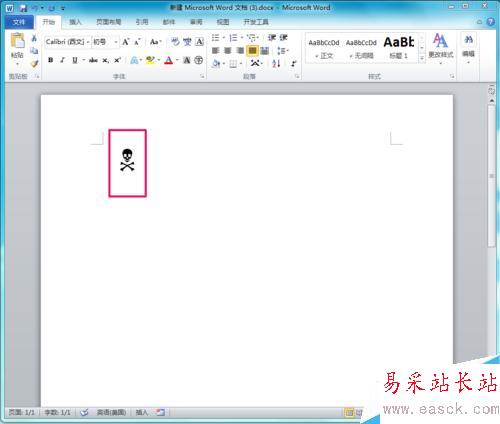Switch to the Insert tab
500x424 pixels.
[75, 22]
